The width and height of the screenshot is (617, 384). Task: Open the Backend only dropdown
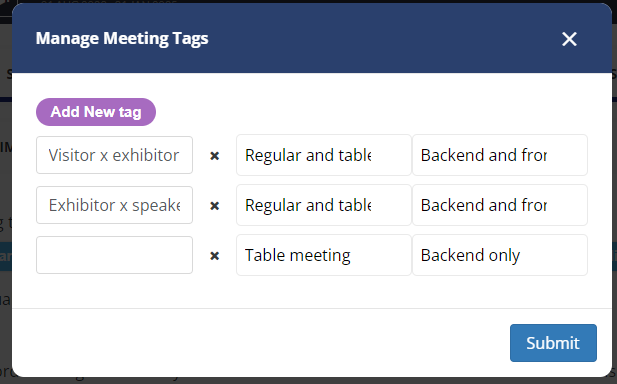point(500,255)
